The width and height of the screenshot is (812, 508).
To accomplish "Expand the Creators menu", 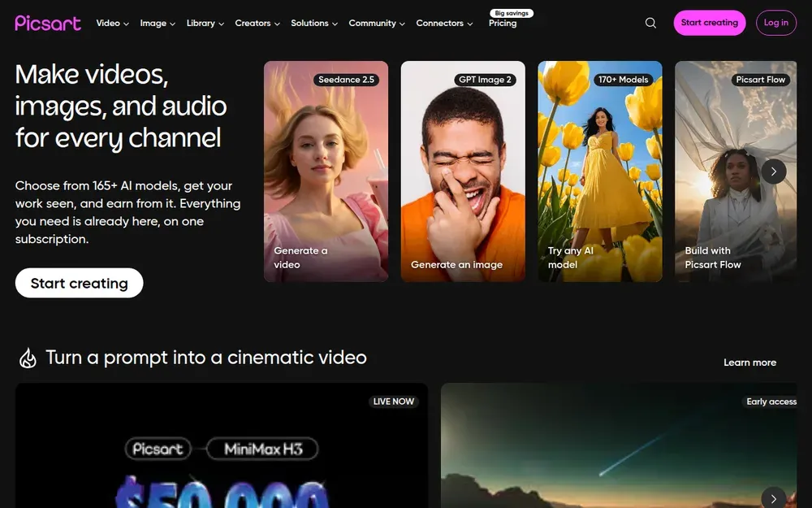I will tap(257, 24).
